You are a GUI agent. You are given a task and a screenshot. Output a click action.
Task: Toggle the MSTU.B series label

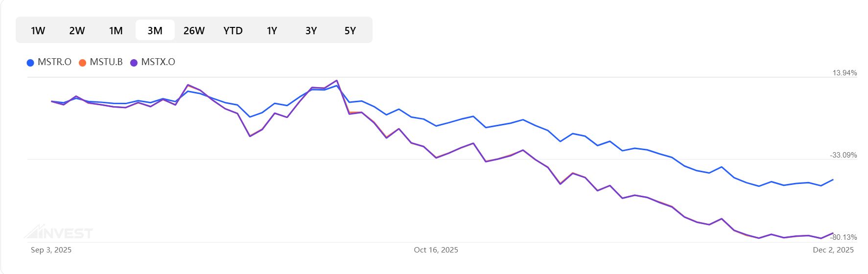click(106, 62)
